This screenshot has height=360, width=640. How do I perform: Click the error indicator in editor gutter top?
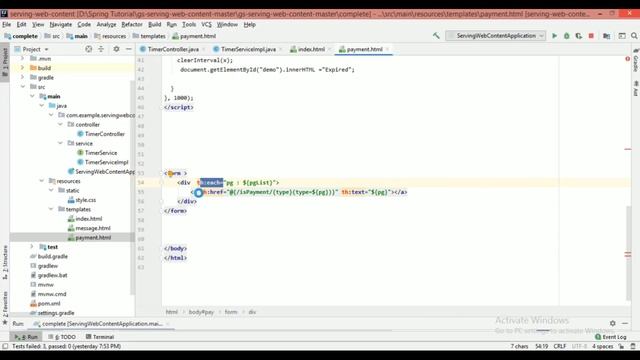tap(627, 59)
